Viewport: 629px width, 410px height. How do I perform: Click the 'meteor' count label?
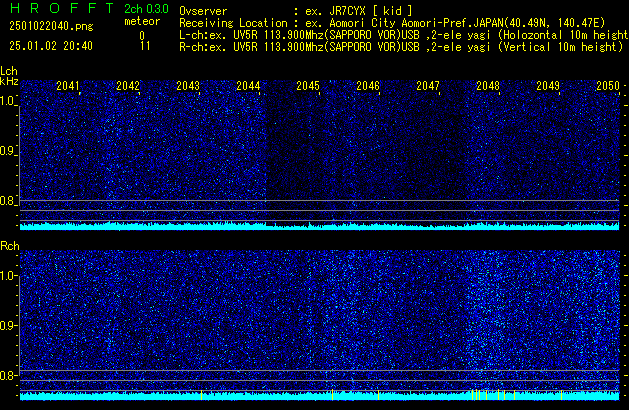142,21
